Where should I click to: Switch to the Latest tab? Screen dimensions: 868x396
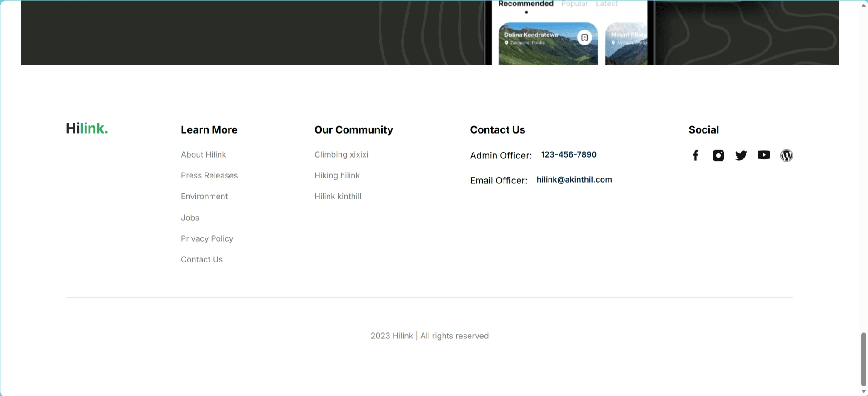tap(607, 4)
